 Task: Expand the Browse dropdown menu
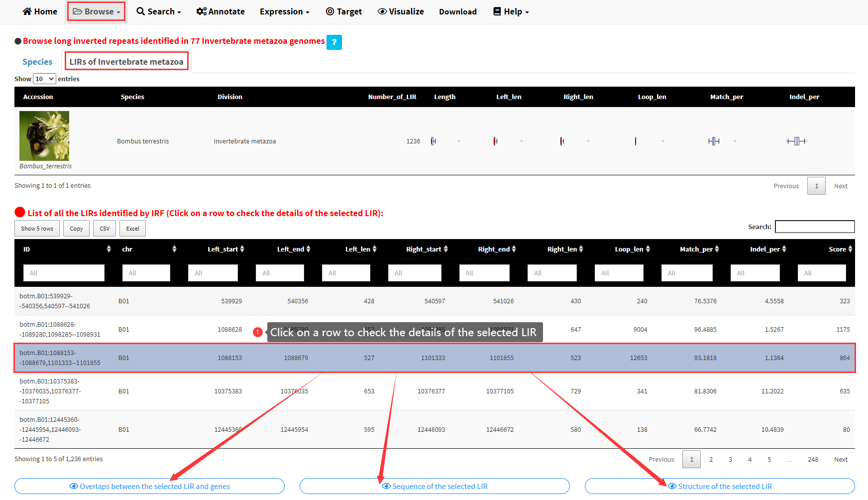(97, 11)
